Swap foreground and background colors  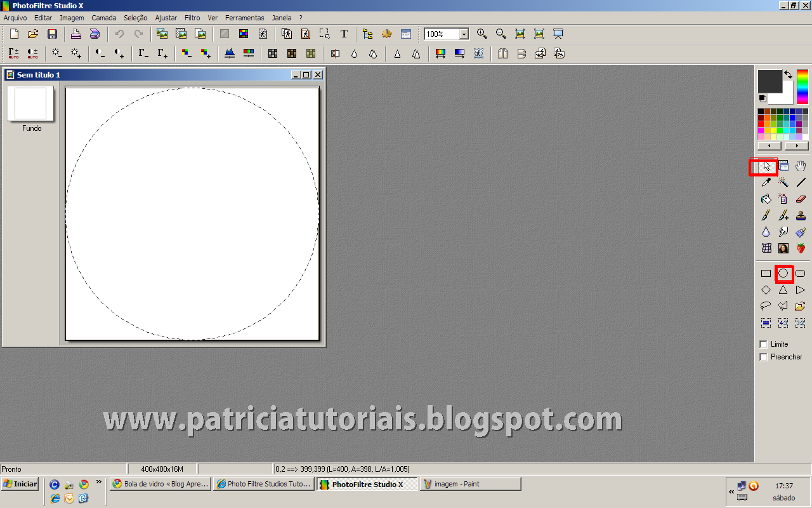[788, 74]
